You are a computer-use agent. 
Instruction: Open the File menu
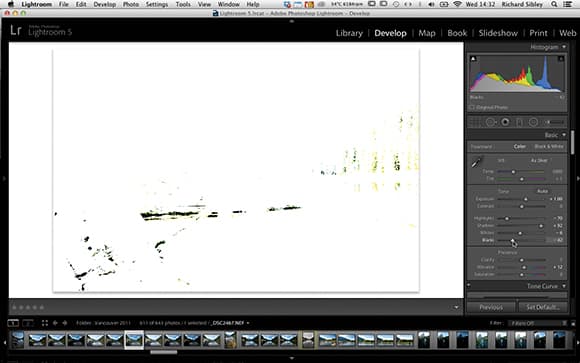pos(64,4)
